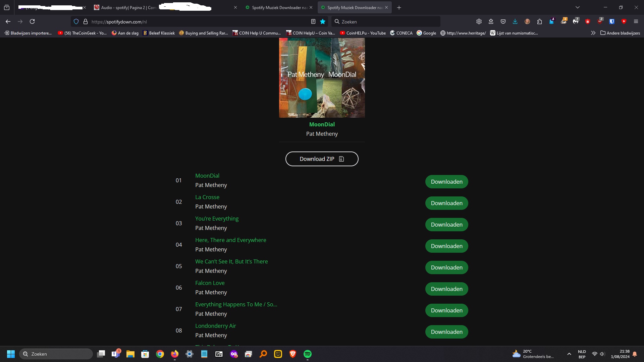Open site info padlock icon
This screenshot has width=644, height=362.
(x=86, y=21)
